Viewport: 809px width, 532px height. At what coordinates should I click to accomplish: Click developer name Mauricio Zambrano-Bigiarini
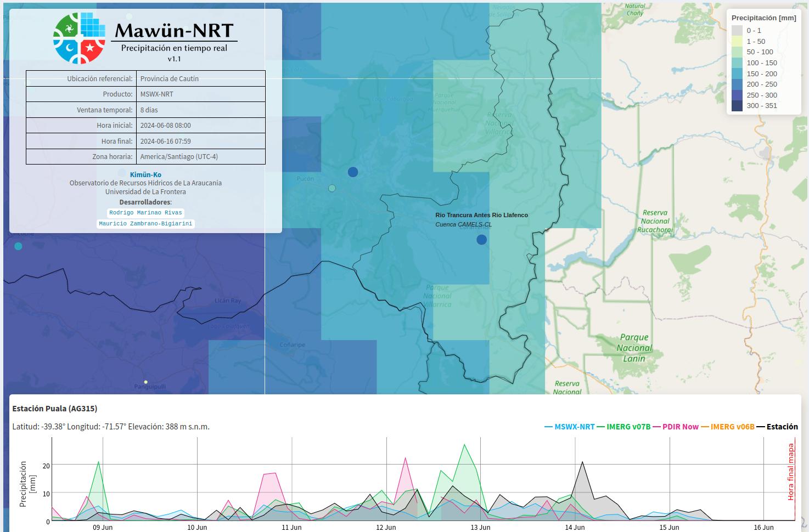(145, 224)
